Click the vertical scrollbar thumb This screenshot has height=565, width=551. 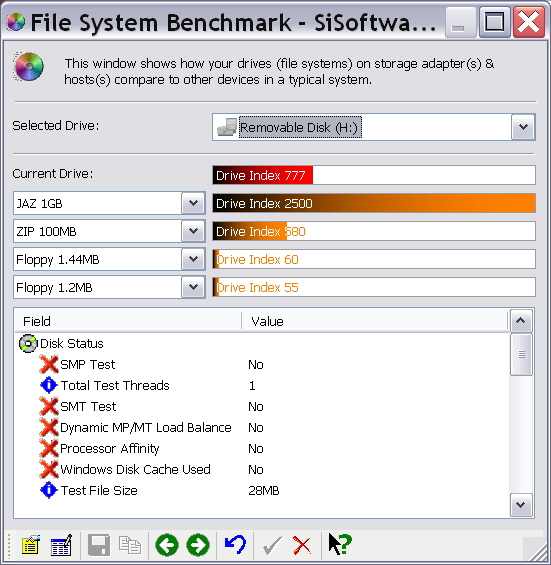(x=521, y=355)
